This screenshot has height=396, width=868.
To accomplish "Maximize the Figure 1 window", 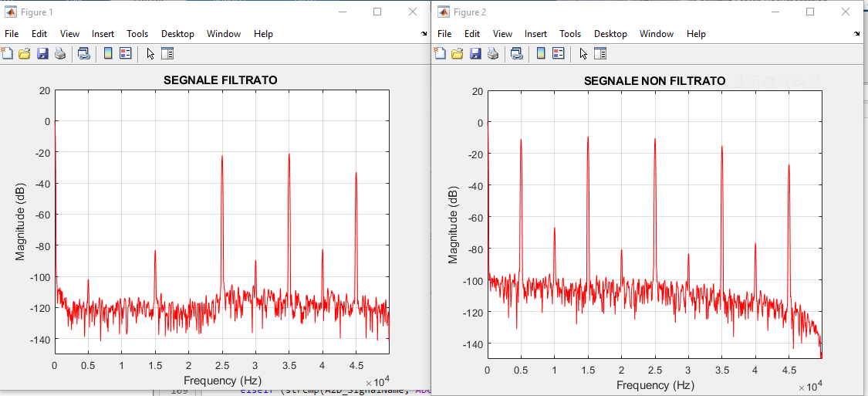I will 377,12.
